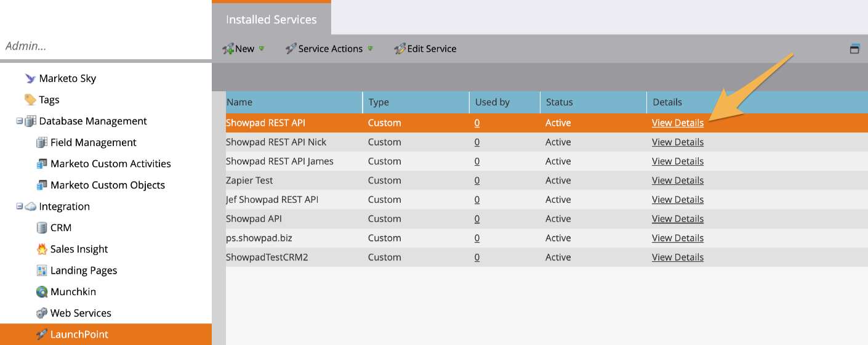Click the Database Management cube icon
Screen dimensions: 868x345
(30, 121)
